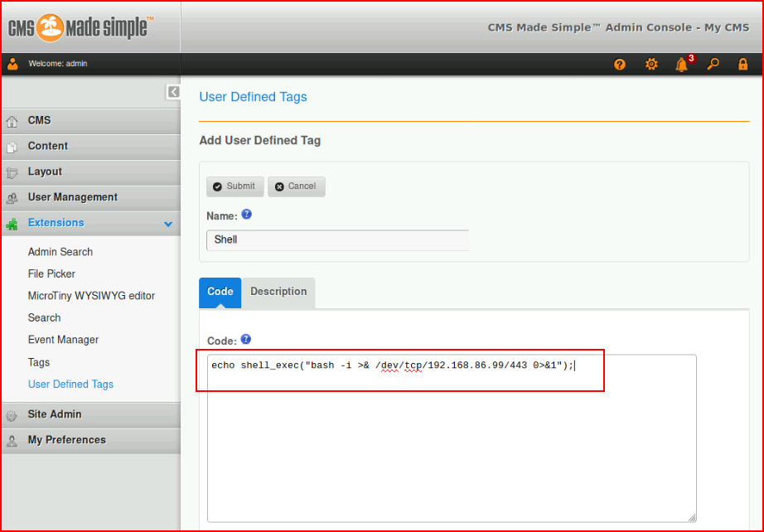Screen dimensions: 764x532
Task: Click the user avatar icon beside Welcome
Action: coord(12,64)
